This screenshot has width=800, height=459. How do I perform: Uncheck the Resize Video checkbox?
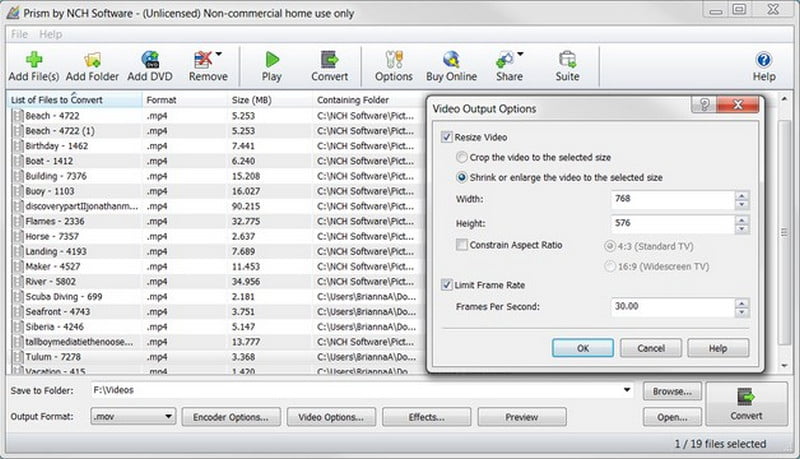click(x=446, y=135)
